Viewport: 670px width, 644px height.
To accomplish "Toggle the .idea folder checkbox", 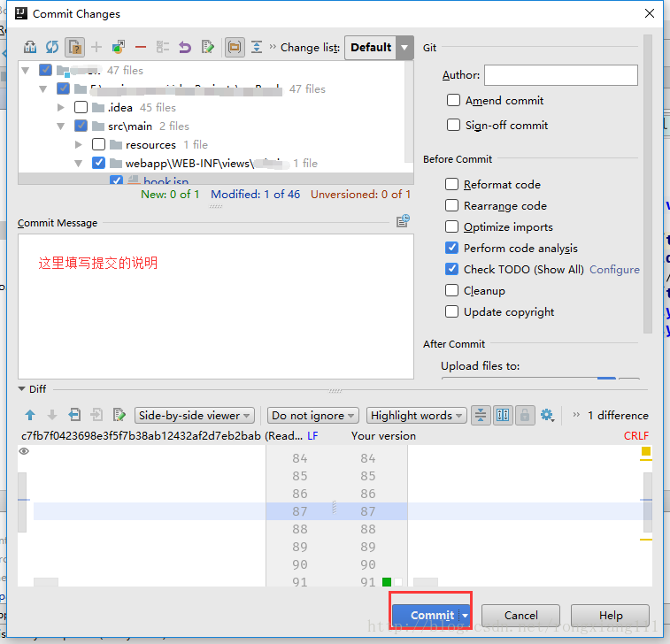I will click(81, 107).
